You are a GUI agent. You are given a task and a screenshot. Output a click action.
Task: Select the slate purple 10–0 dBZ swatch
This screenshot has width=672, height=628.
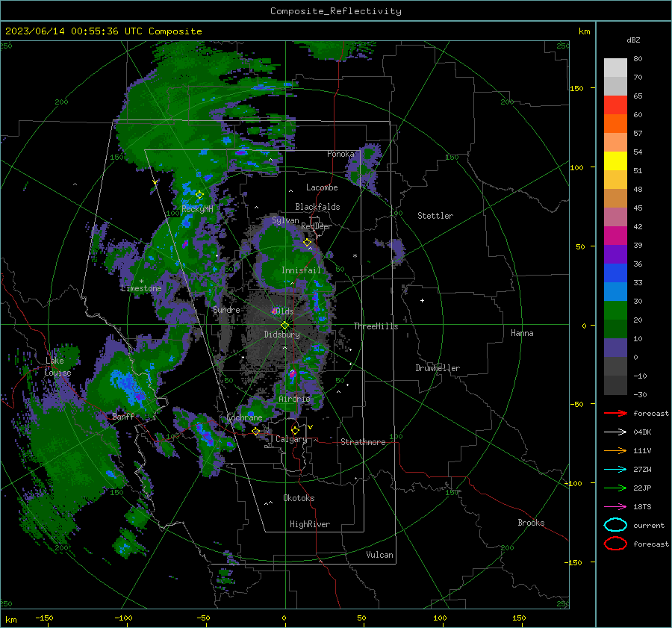click(615, 347)
